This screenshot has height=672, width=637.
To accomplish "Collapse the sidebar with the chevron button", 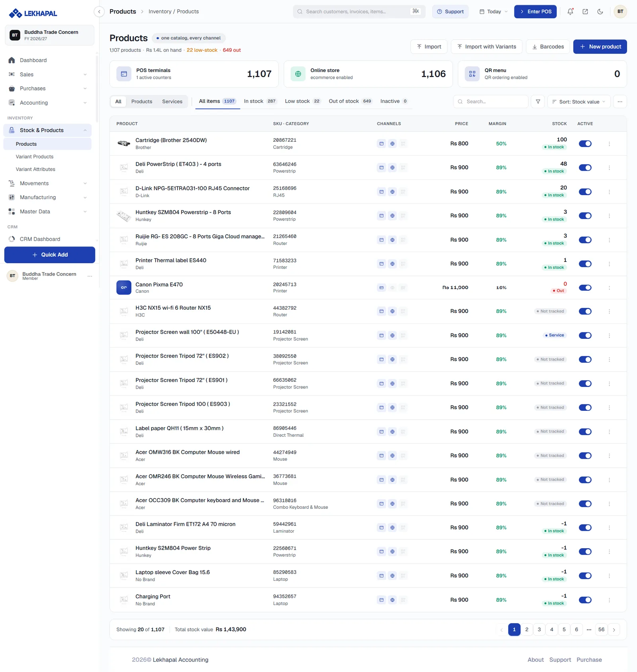I will coord(99,12).
